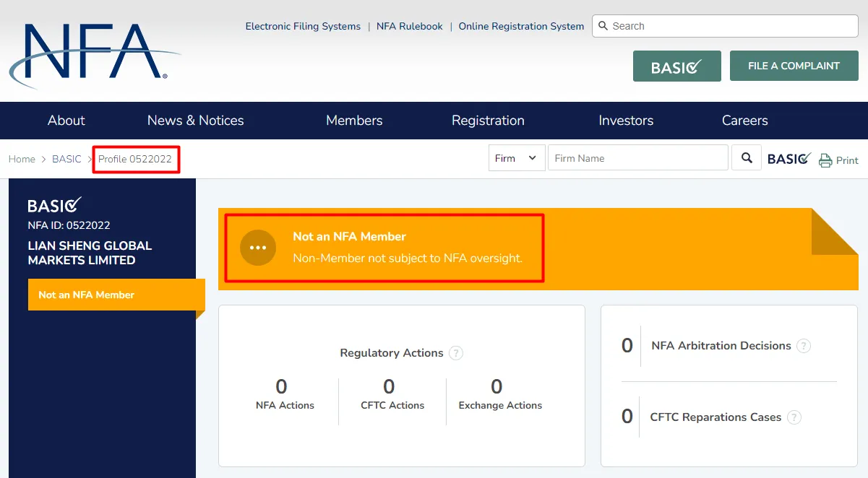Open Regulatory Actions help question mark
The width and height of the screenshot is (868, 478).
point(456,353)
